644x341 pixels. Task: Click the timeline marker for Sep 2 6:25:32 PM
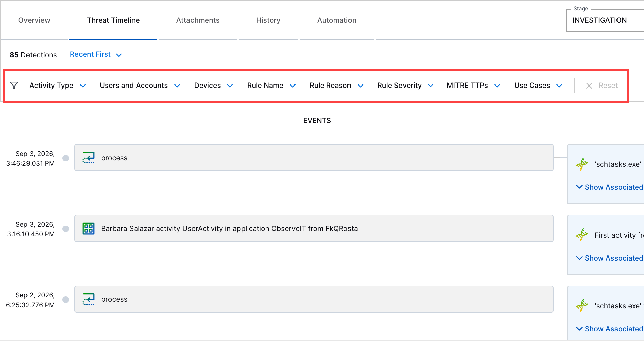(66, 300)
